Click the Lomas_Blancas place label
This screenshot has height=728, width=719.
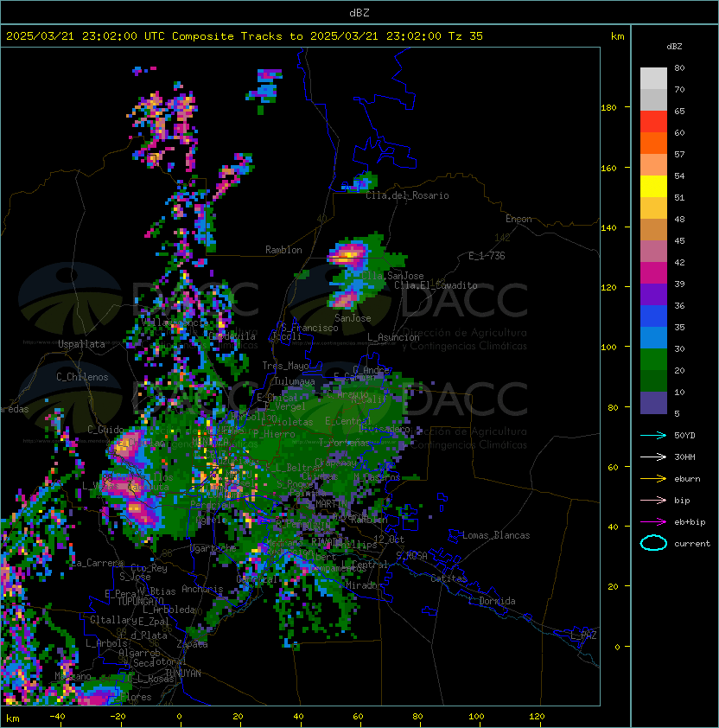496,535
